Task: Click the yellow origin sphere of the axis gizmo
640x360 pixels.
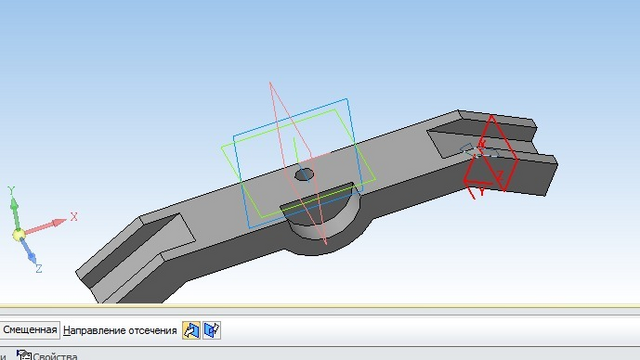Action: [x=18, y=235]
